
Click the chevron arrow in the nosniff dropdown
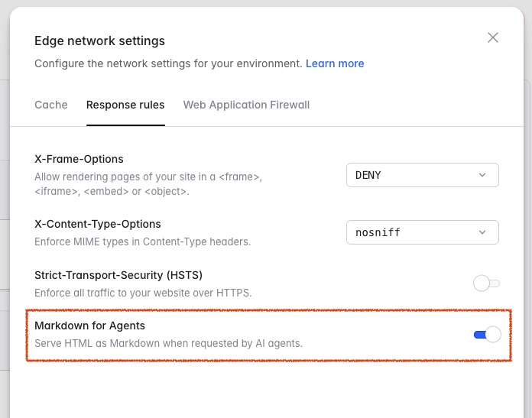click(482, 232)
